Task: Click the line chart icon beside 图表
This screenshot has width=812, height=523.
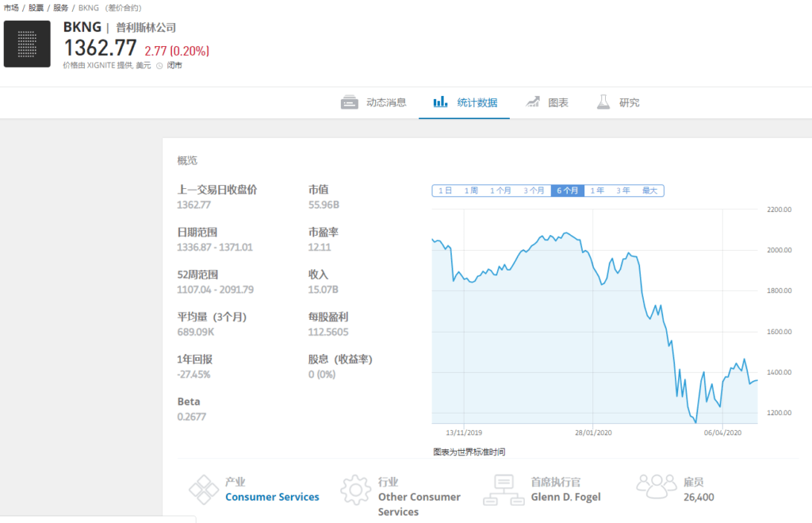Action: point(533,102)
